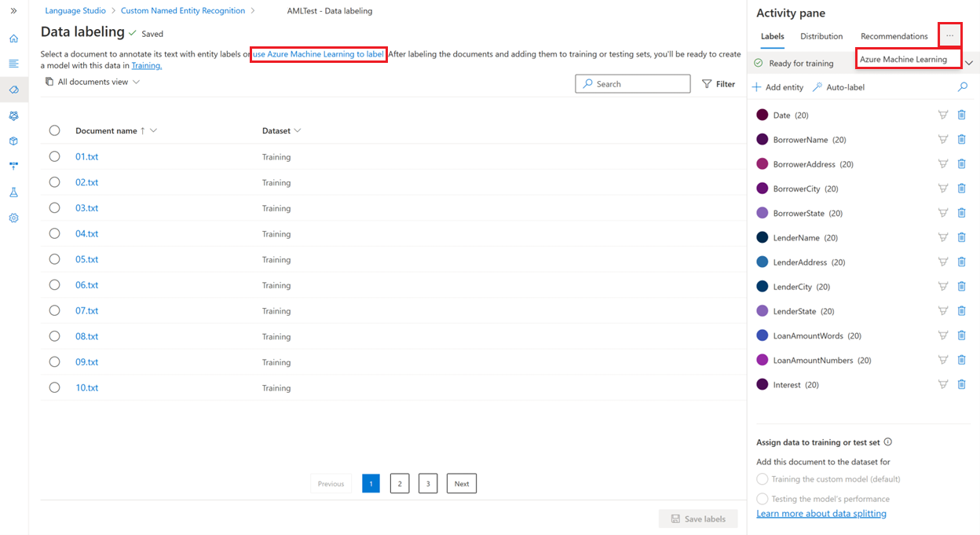This screenshot has width=980, height=535.
Task: Select the 07.txt row radio button
Action: (x=54, y=310)
